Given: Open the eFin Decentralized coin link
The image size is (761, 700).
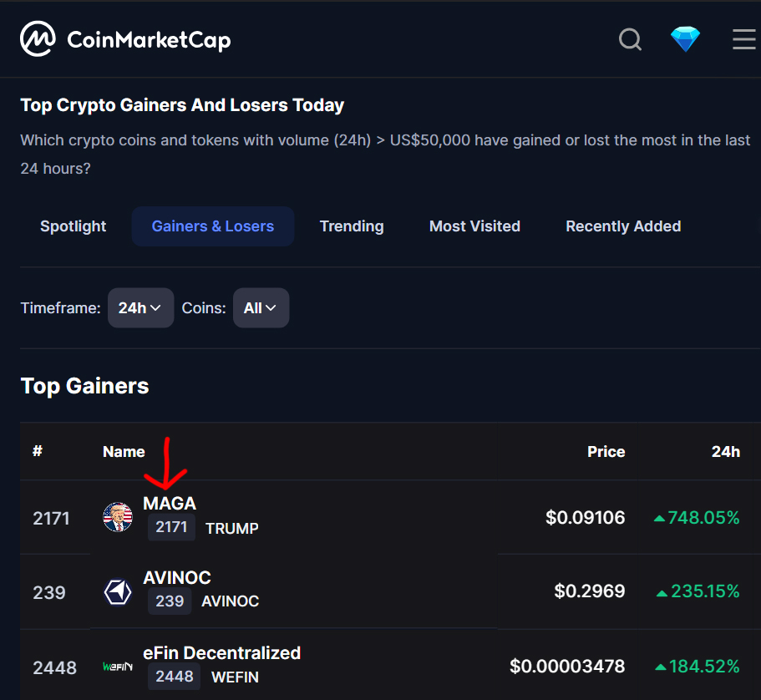Looking at the screenshot, I should pyautogui.click(x=222, y=653).
